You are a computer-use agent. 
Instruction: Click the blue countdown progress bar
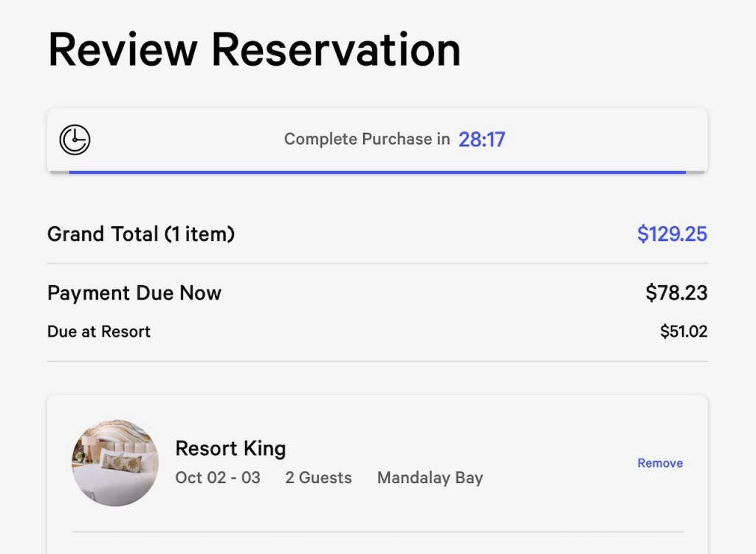(377, 172)
